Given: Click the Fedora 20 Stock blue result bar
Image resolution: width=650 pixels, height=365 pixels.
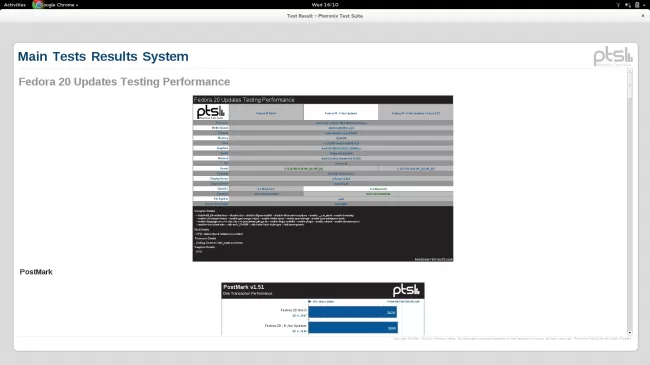Looking at the screenshot, I should click(x=352, y=312).
